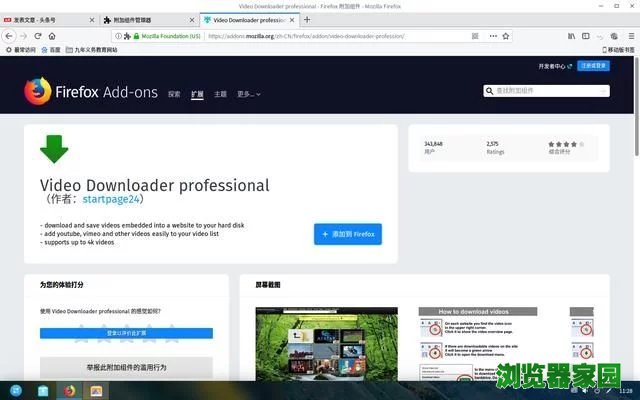Open Firefox from the bottom taskbar
The width and height of the screenshot is (640, 400).
tap(69, 390)
